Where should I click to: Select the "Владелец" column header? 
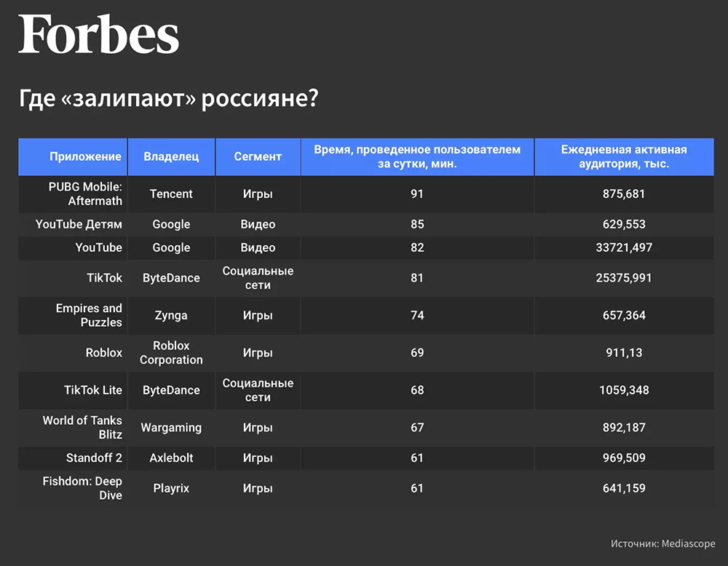click(x=171, y=157)
